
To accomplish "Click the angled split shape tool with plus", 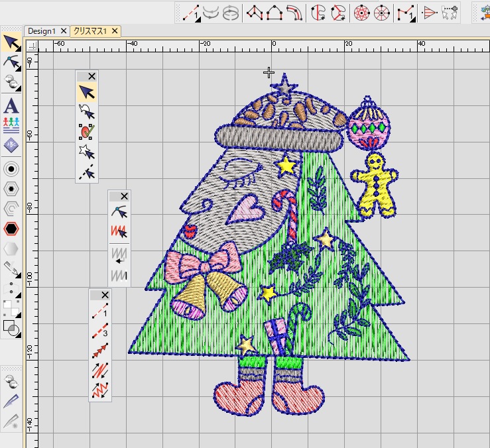I will click(338, 13).
